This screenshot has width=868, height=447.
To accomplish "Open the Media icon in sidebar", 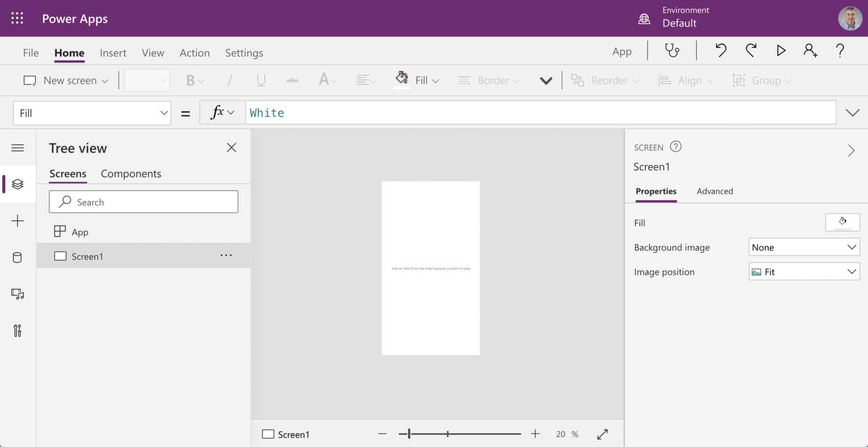I will click(17, 294).
